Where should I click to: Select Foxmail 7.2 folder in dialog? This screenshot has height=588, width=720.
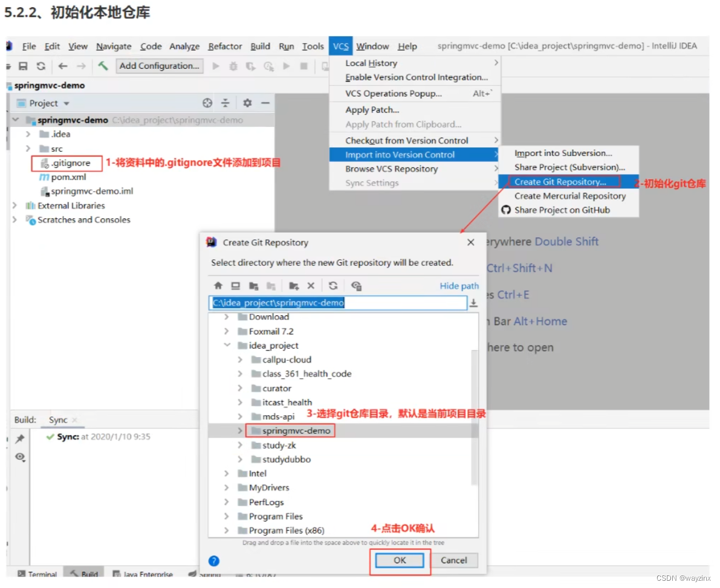271,331
